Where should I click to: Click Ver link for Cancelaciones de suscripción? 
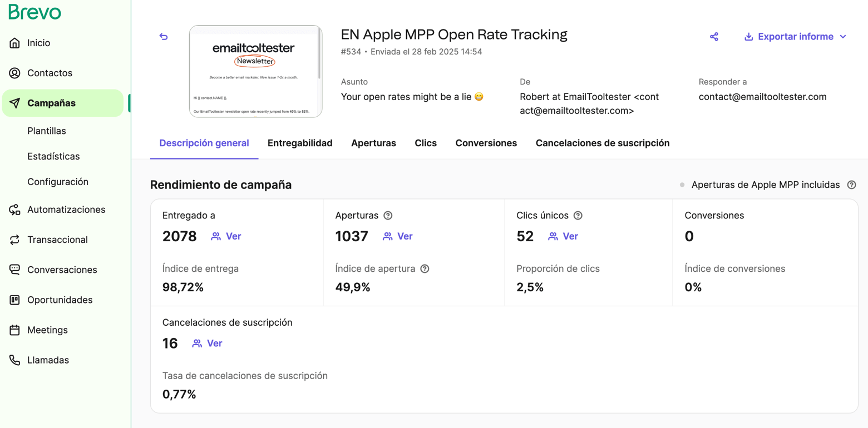[214, 344]
